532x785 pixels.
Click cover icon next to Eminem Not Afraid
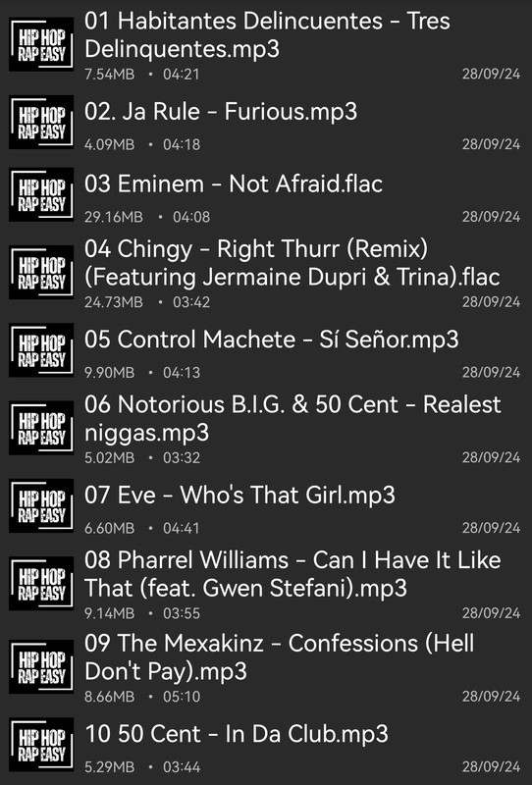tap(41, 194)
